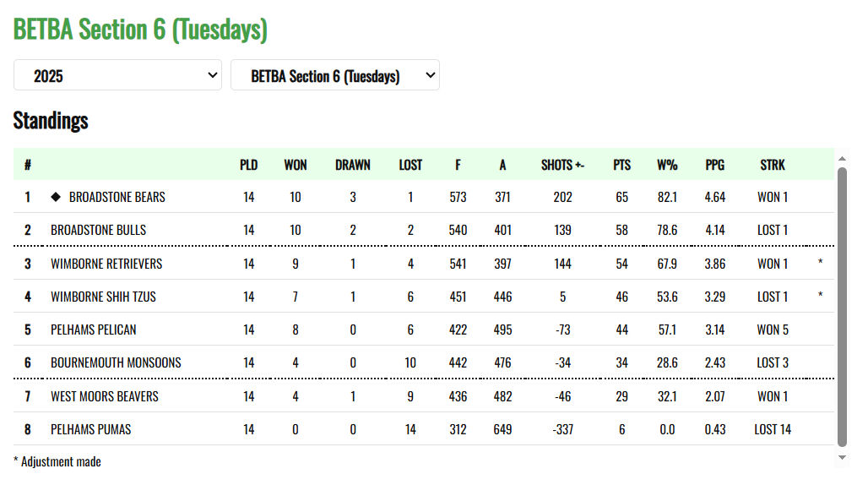Click the PTS column header
Screen dimensions: 868x485
click(x=621, y=165)
